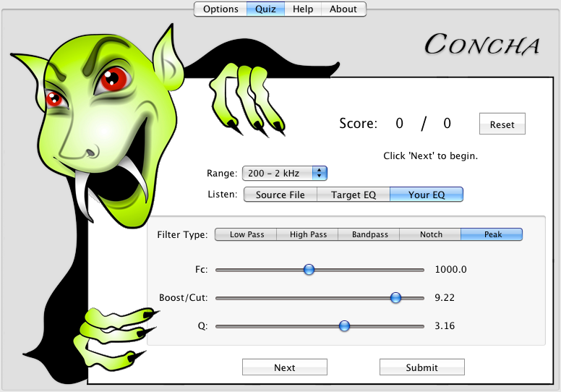This screenshot has width=561, height=392.
Task: Select Notch filter type
Action: (x=431, y=234)
